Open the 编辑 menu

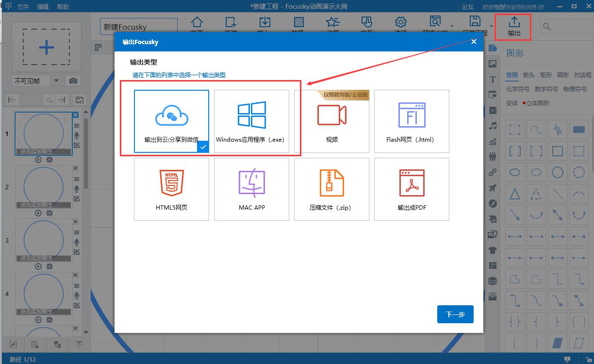point(43,7)
